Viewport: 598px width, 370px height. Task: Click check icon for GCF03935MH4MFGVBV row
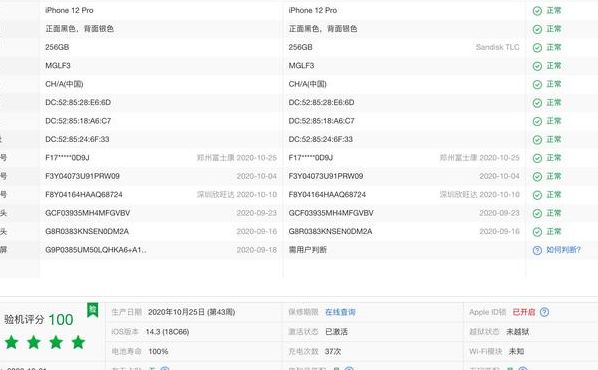537,213
